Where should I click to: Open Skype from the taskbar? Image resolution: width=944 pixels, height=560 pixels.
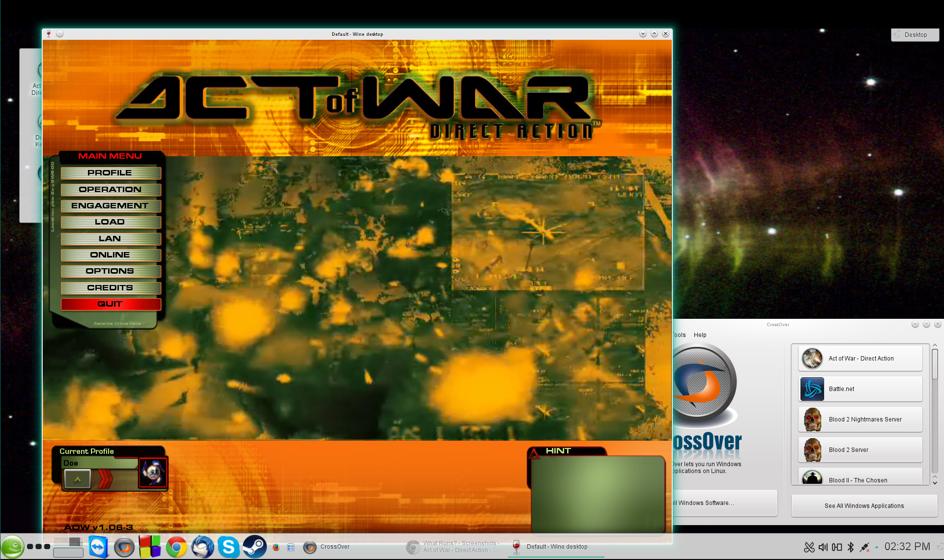click(x=229, y=546)
